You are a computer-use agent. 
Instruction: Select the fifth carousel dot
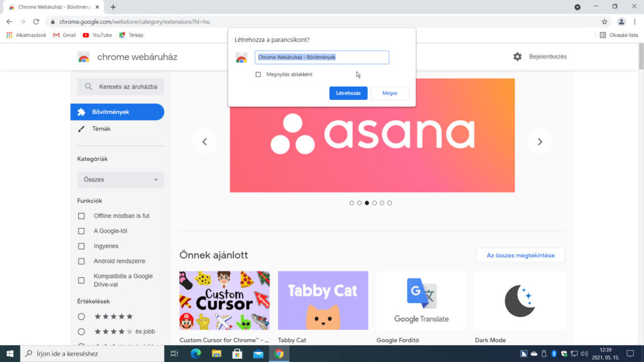(382, 203)
